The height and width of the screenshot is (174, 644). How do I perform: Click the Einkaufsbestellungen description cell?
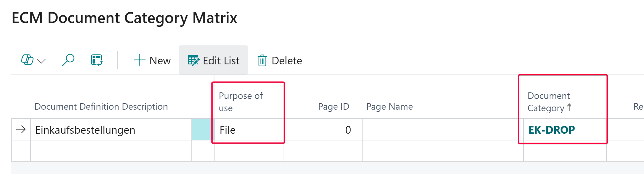tap(85, 130)
